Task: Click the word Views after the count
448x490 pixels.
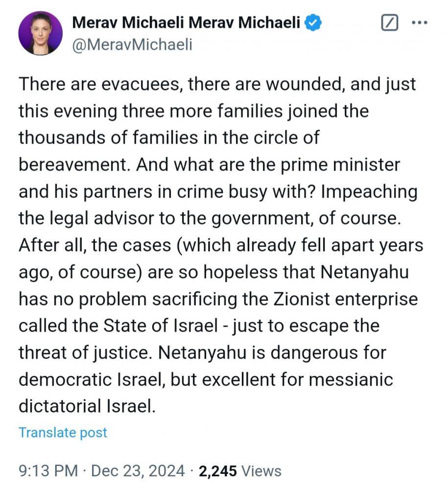Action: pos(261,471)
